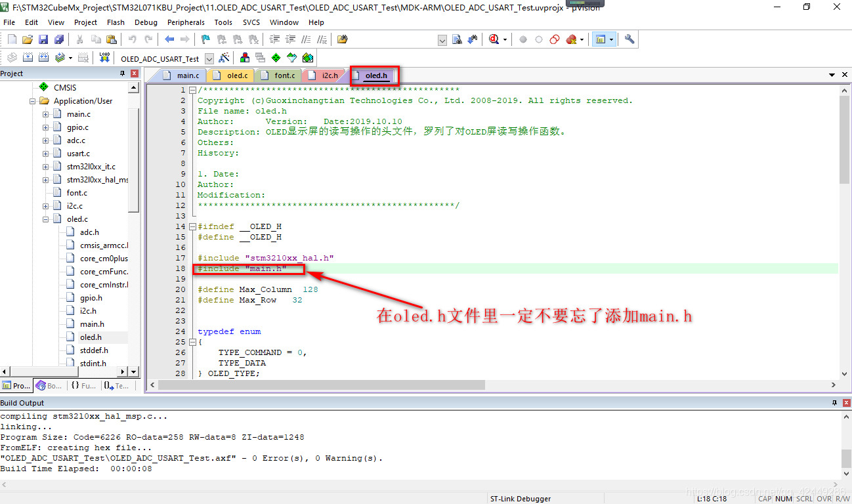The width and height of the screenshot is (852, 504).
Task: Click the editor vertical scrollbar
Action: (x=844, y=140)
